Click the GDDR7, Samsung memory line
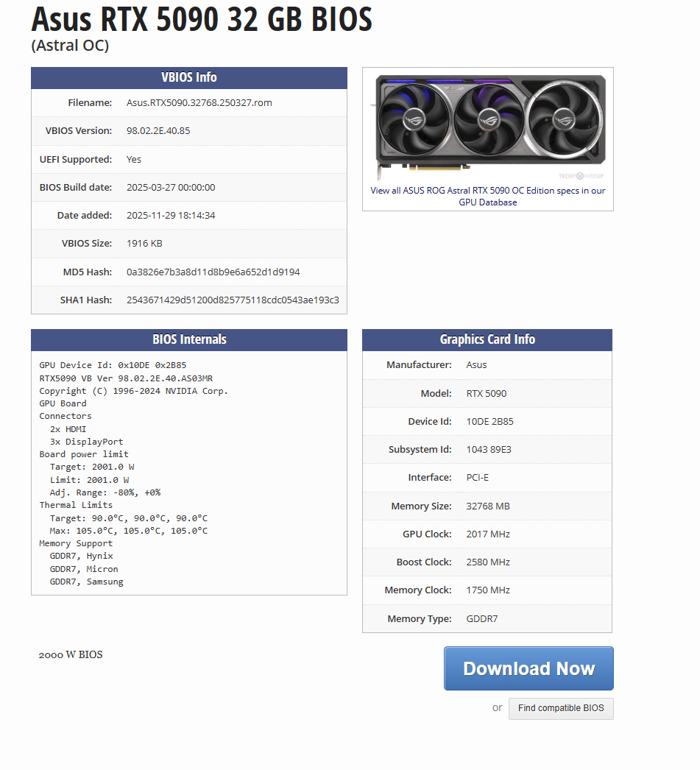 (x=86, y=582)
